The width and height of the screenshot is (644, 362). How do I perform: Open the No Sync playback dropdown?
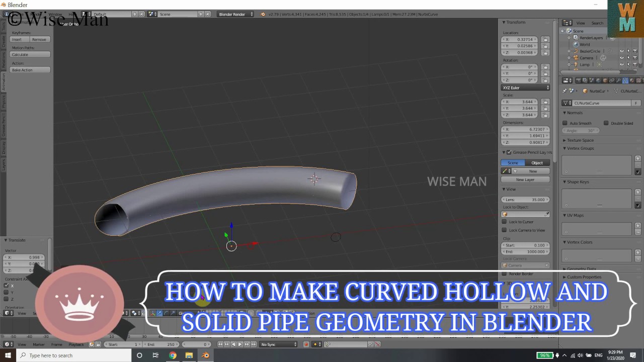(x=279, y=344)
